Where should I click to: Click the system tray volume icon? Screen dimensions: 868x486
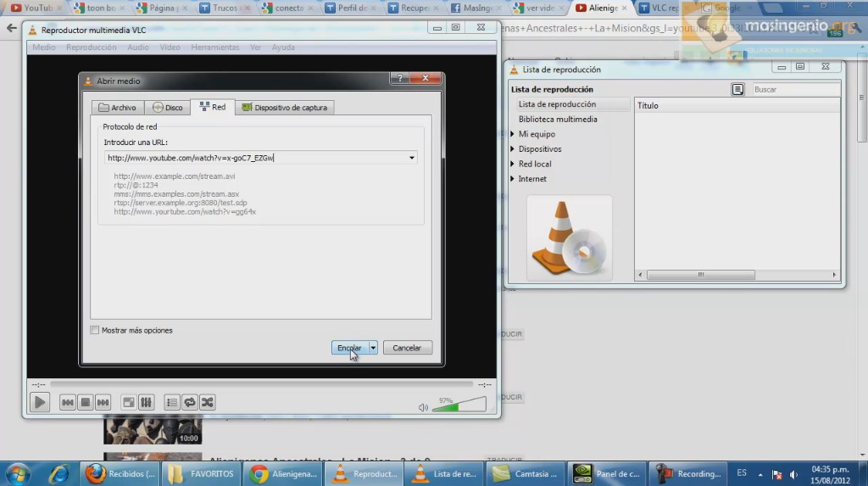coord(793,474)
